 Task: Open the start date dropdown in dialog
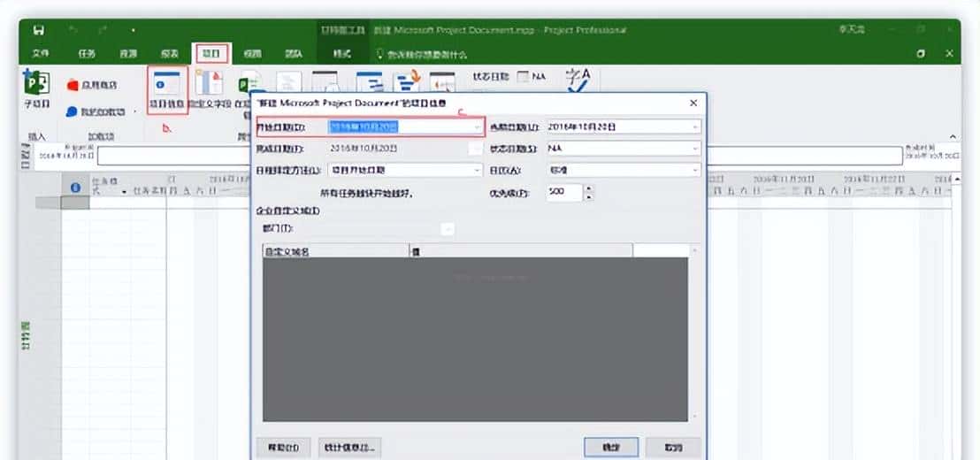(477, 126)
